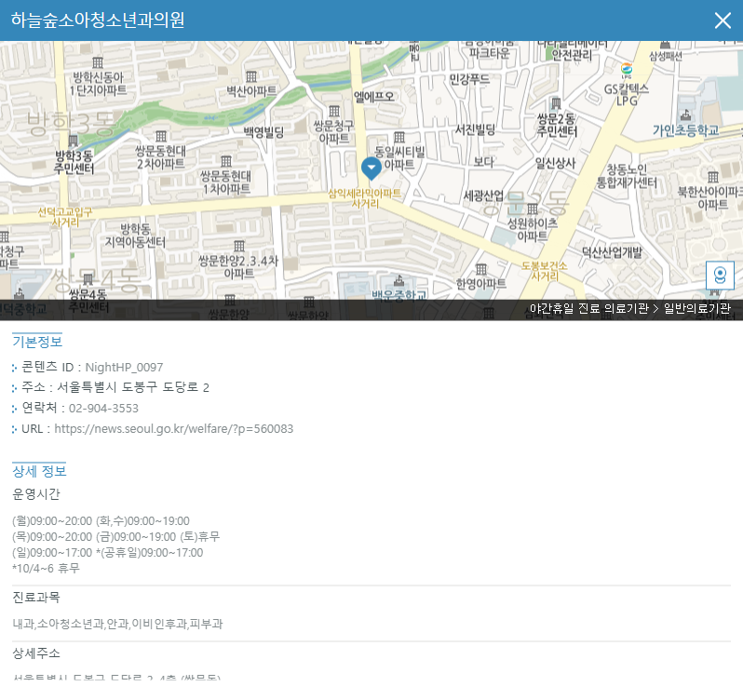Click the 도봉보건소 사거리 intersection label
Screen dimensions: 743x700
click(x=544, y=271)
